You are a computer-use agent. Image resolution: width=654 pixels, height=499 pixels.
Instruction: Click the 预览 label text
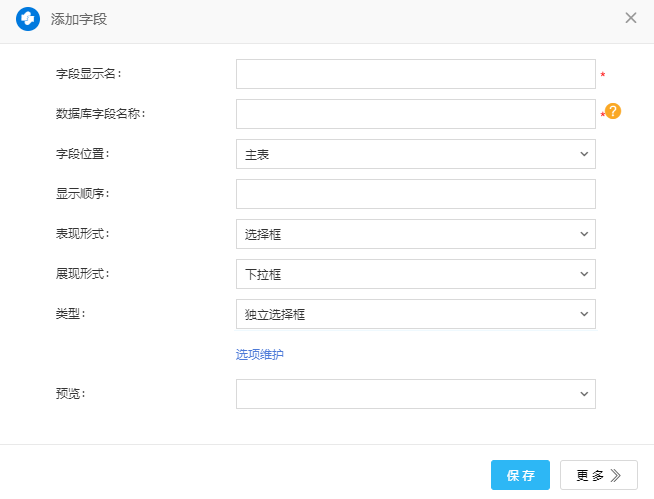[70, 394]
